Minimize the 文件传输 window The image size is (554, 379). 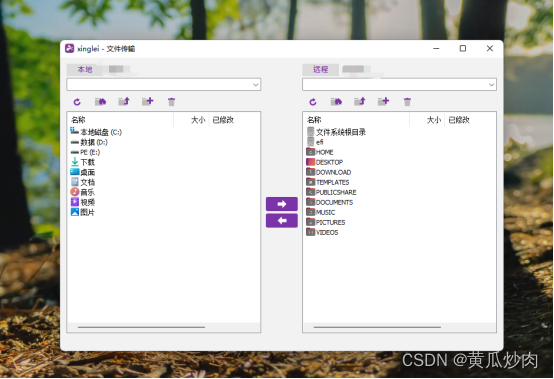436,49
